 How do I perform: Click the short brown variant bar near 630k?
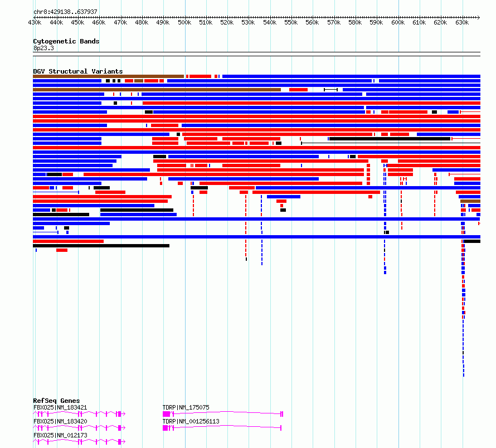[x=470, y=201]
